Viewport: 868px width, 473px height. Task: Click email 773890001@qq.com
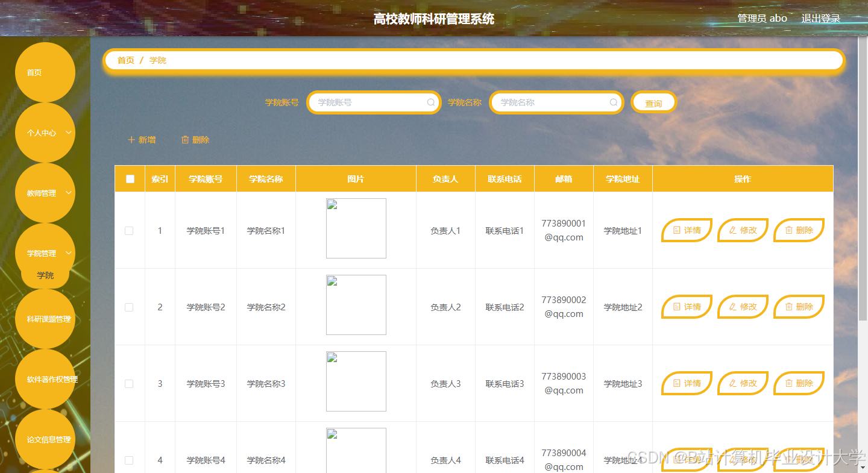coord(564,230)
